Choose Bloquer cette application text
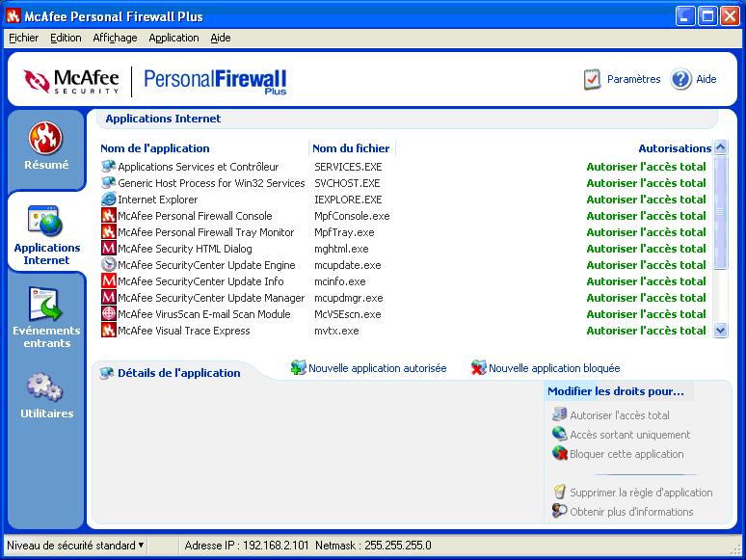Image resolution: width=746 pixels, height=560 pixels. tap(626, 454)
